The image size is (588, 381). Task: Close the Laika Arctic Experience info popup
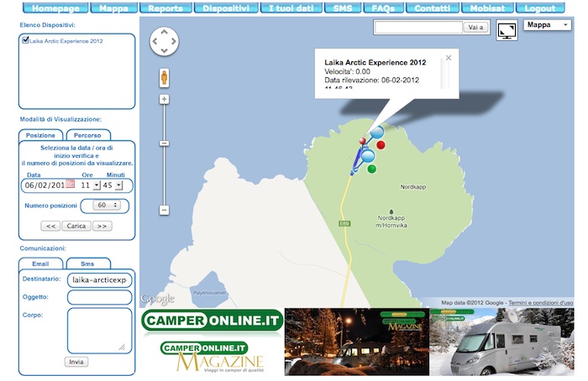pos(449,58)
